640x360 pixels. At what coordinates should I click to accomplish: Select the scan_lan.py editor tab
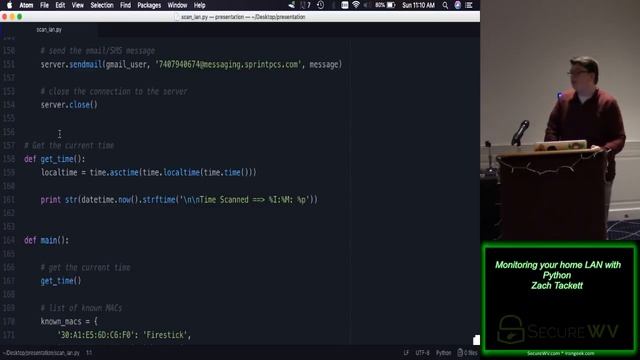click(x=49, y=30)
